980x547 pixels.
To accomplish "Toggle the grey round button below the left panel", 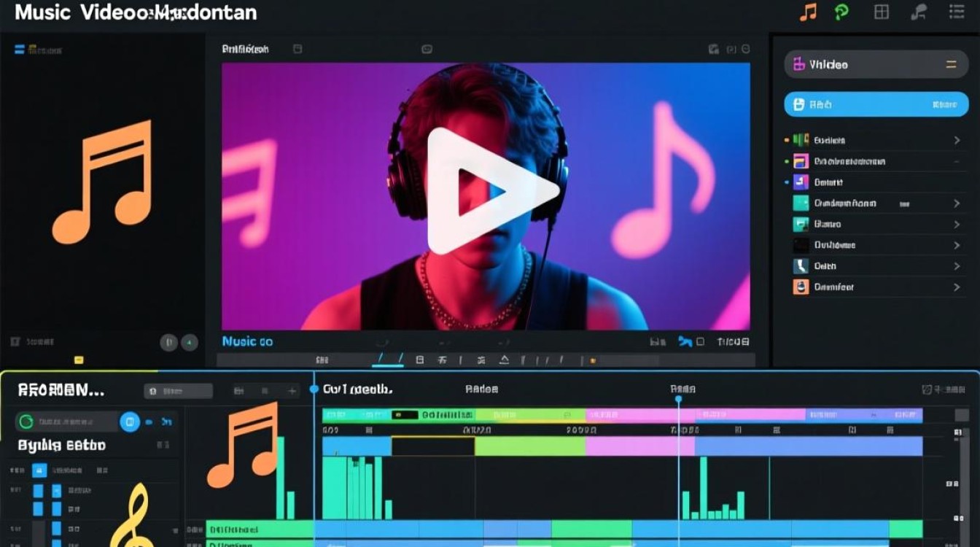I will (168, 341).
